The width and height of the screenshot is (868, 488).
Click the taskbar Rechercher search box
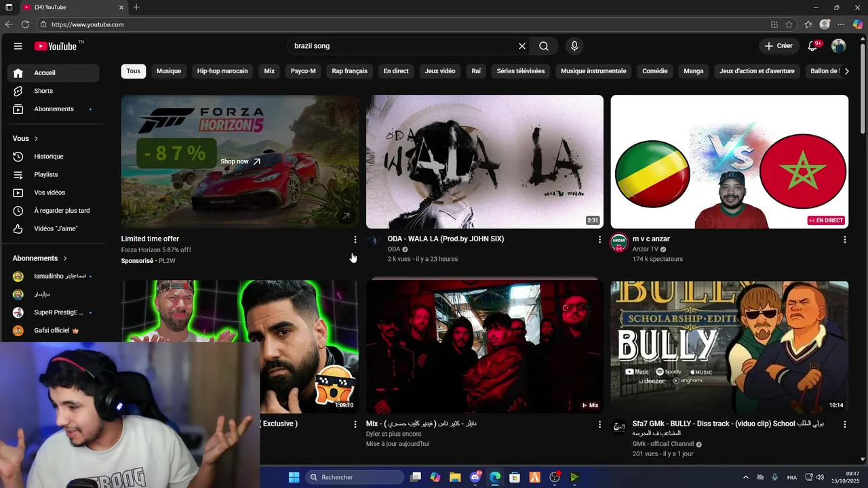coord(355,477)
